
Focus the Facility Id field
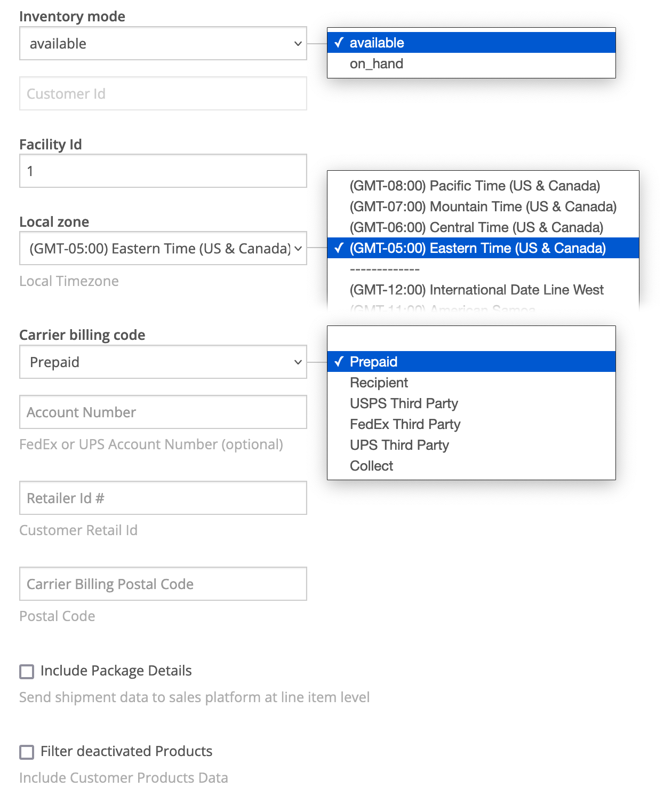pos(163,171)
